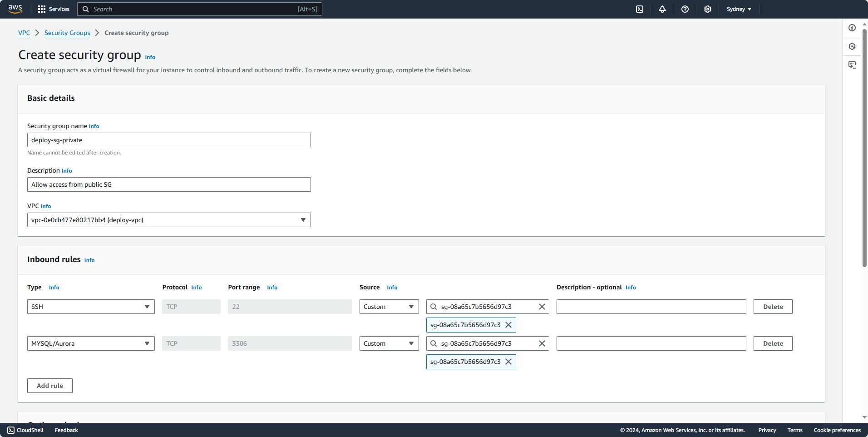Viewport: 868px width, 437px height.
Task: Open the Services grid menu
Action: pos(54,9)
